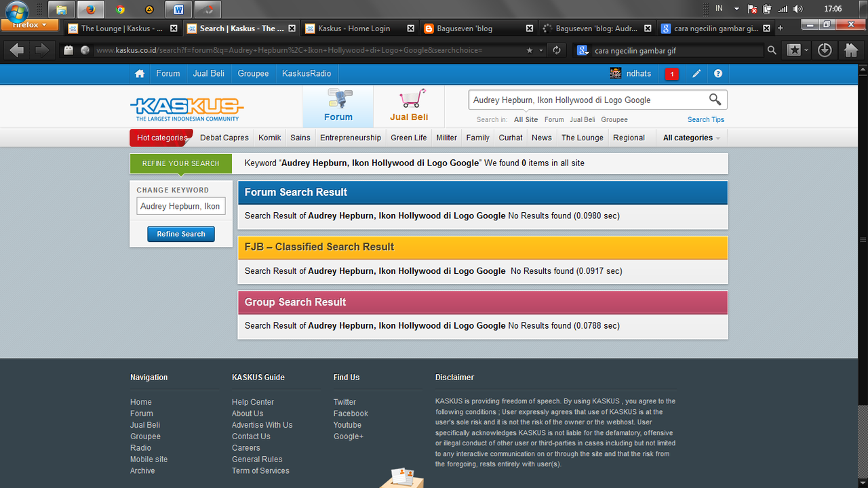
Task: Click the volume icon in system tray
Action: (798, 9)
